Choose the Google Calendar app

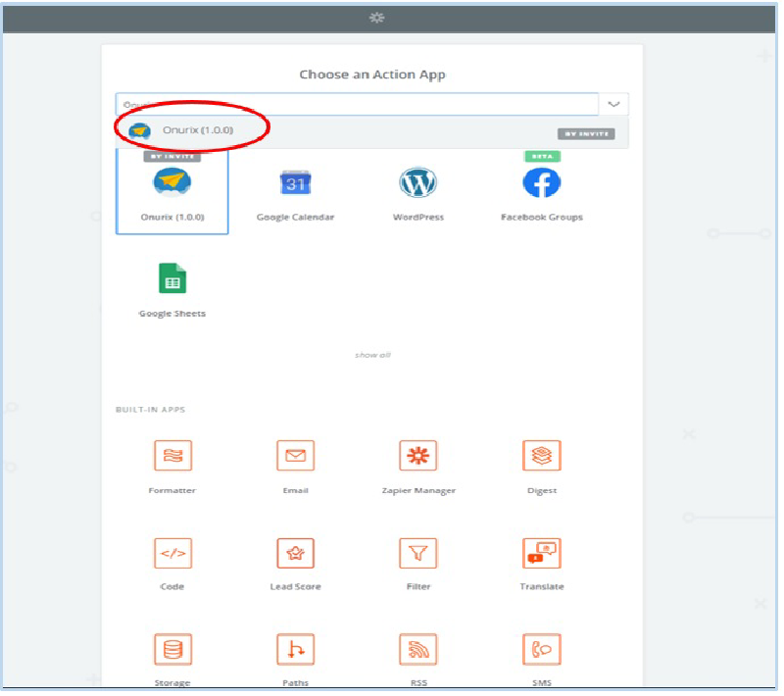295,194
